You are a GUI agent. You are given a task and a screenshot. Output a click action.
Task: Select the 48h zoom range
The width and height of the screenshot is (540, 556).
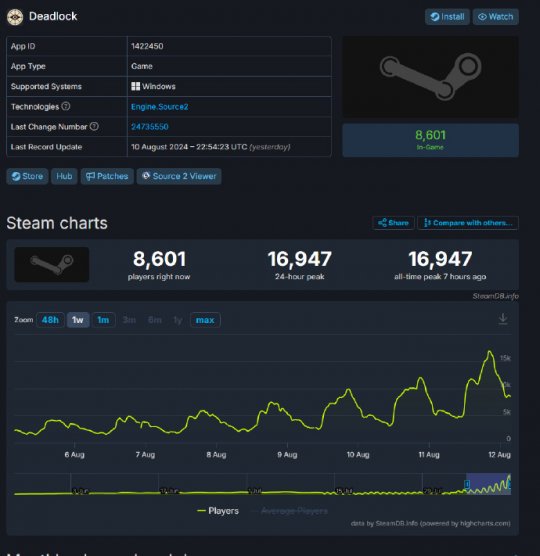tap(50, 320)
